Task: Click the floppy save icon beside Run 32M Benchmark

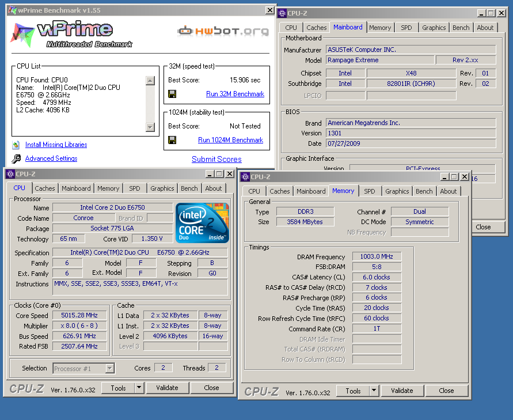Action: [172, 94]
